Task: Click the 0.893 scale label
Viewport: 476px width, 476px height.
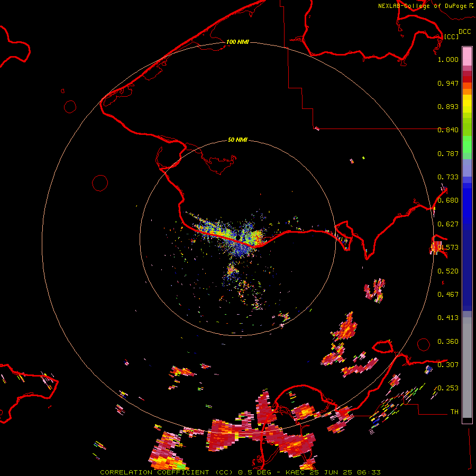Action: tap(448, 106)
